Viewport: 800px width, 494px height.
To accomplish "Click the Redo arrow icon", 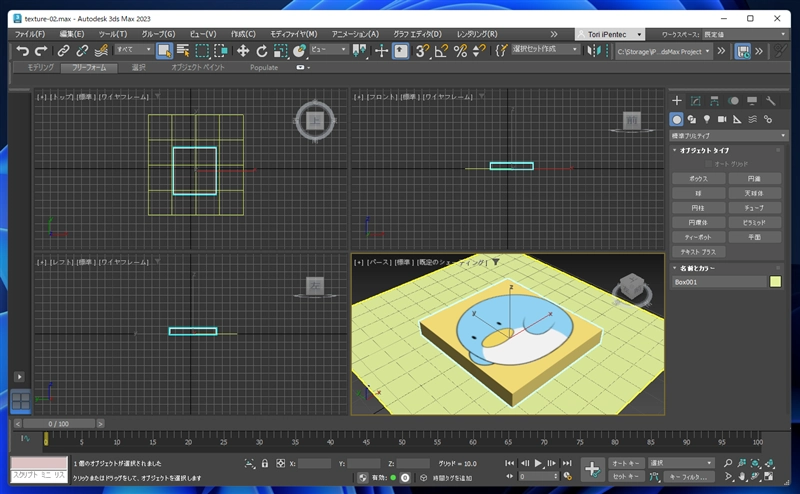I will [x=41, y=51].
